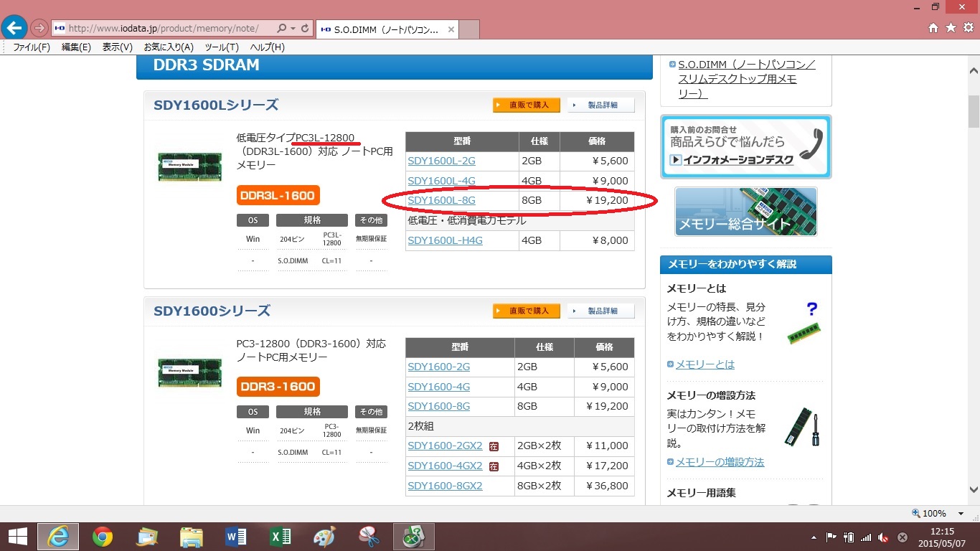
Task: Open the zoom level dropdown arrow
Action: click(961, 514)
